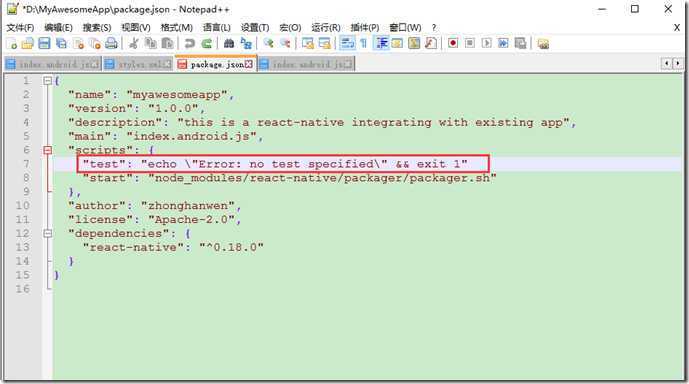689x384 pixels.
Task: Click the "react-native": "^0.18.0" line
Action: (173, 247)
